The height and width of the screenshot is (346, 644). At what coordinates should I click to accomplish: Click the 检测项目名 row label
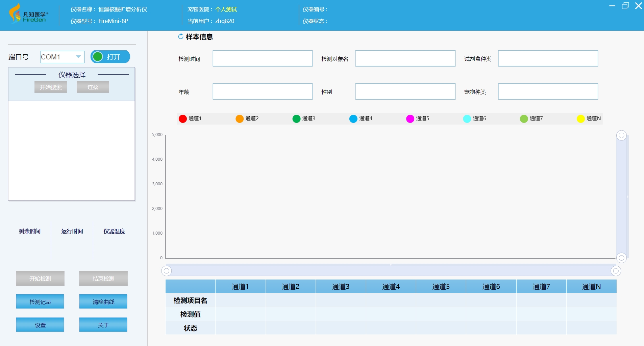click(x=190, y=300)
